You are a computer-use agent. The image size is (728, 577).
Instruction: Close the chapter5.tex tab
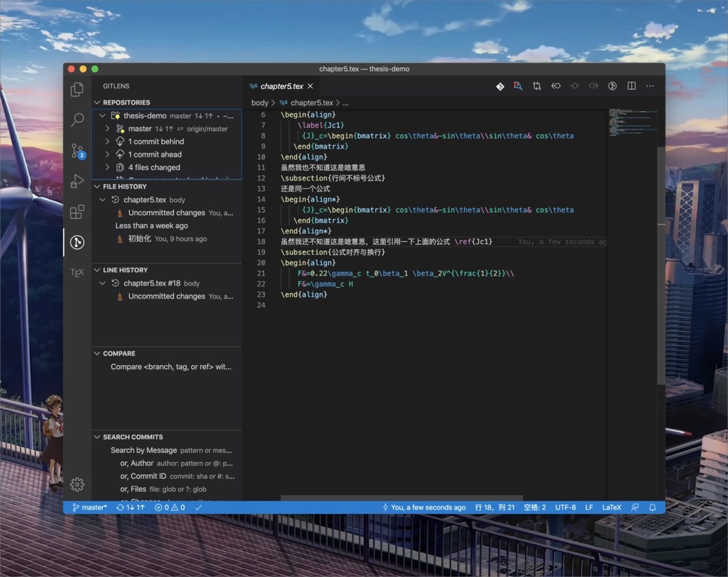[310, 86]
